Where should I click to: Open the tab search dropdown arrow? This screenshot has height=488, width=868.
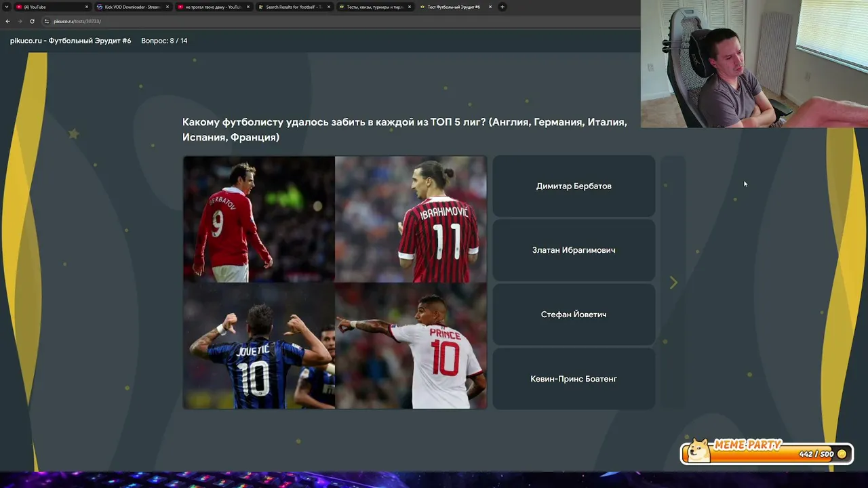(5, 7)
